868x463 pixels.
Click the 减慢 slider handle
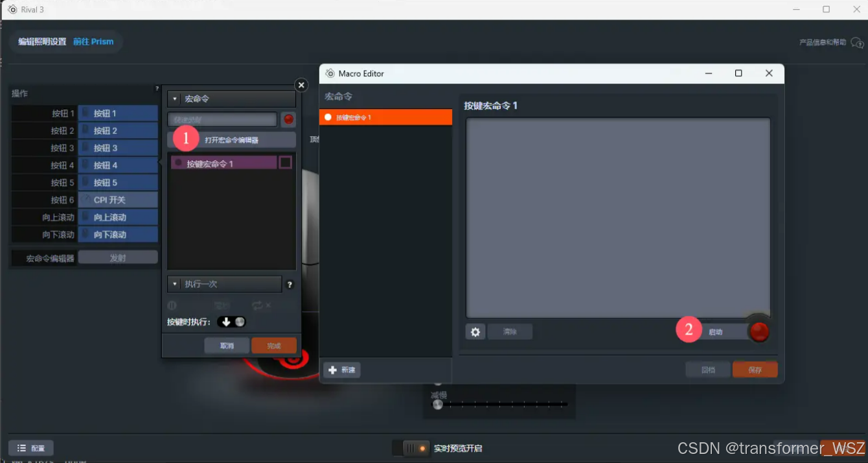pyautogui.click(x=437, y=405)
